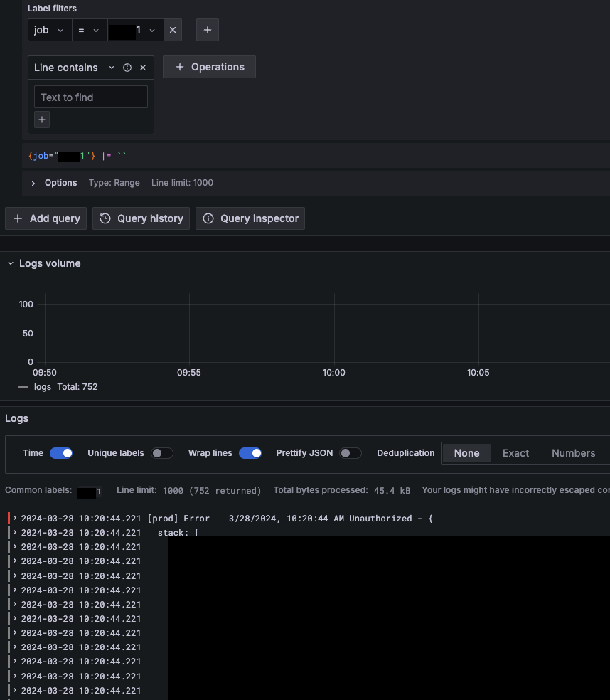
Task: Toggle Unique labels switch
Action: (162, 453)
